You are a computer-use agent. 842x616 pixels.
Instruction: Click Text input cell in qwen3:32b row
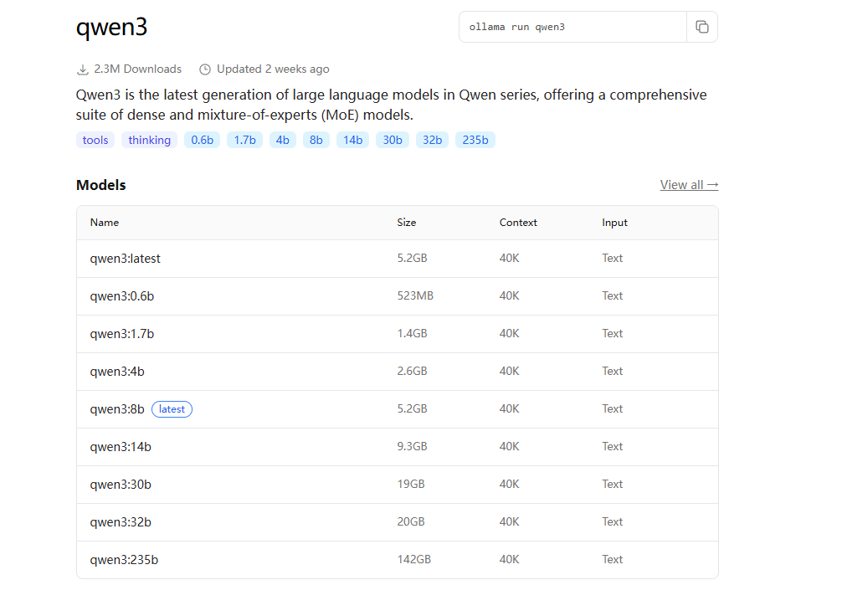612,521
